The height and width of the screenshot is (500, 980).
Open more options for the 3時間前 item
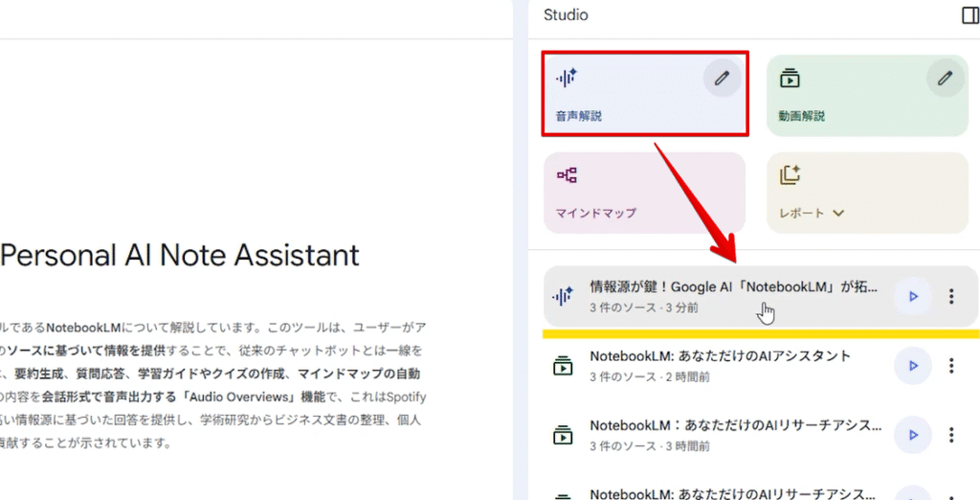(x=950, y=435)
